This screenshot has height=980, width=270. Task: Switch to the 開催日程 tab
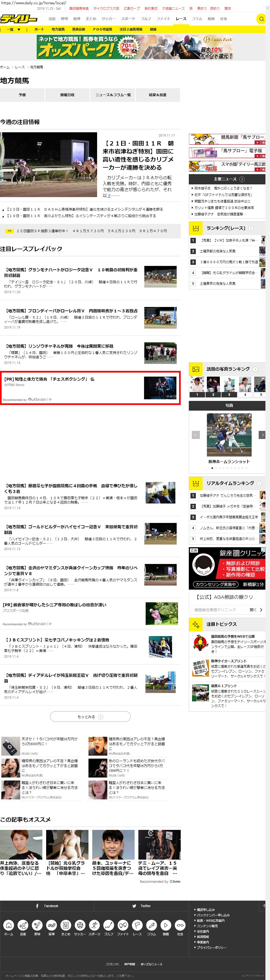(x=67, y=95)
